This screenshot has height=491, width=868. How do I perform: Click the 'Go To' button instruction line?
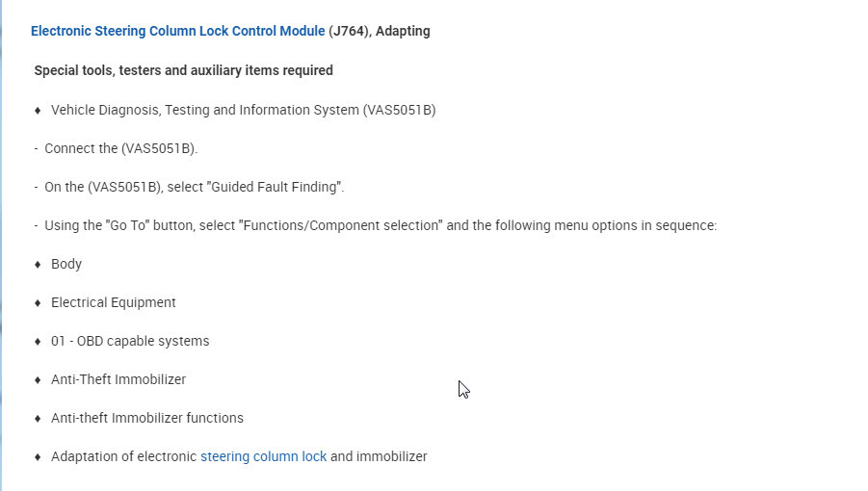381,225
